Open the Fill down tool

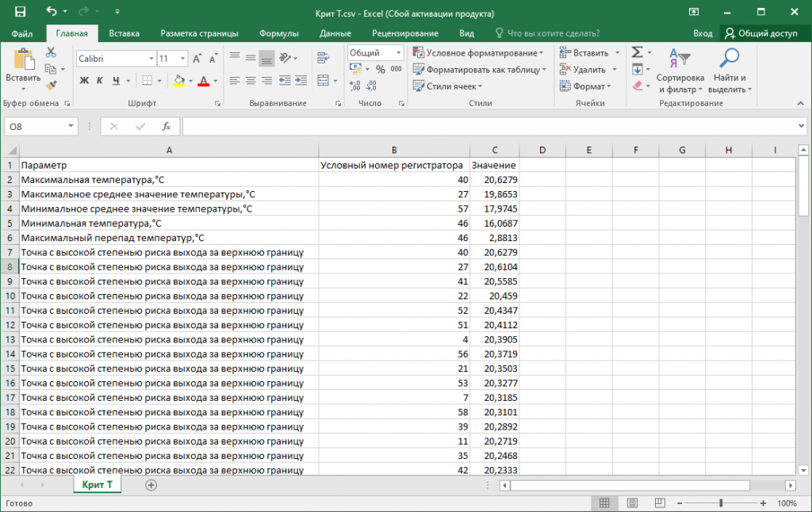638,70
